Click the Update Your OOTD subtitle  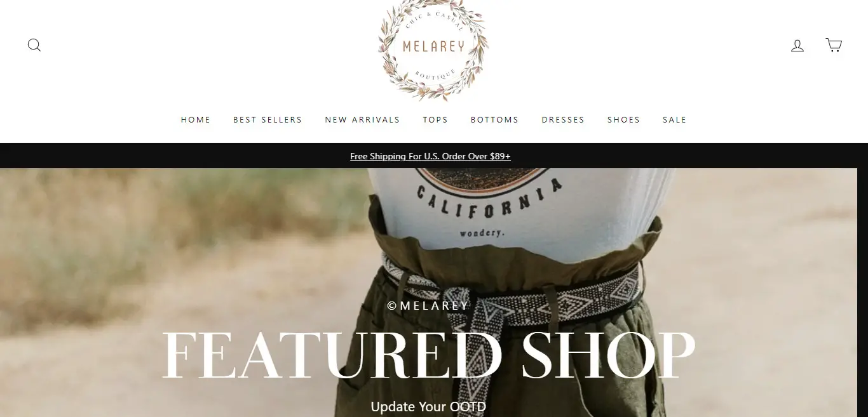(428, 406)
